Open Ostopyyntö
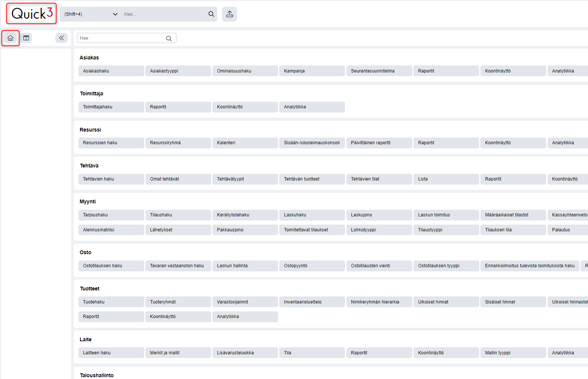Screen dimensions: 588x379 tap(312, 266)
